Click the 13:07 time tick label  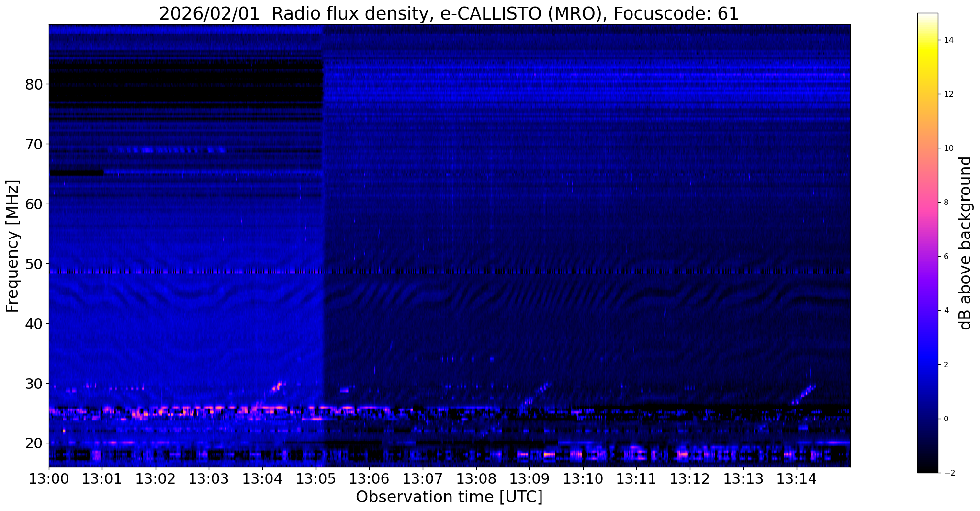coord(422,479)
